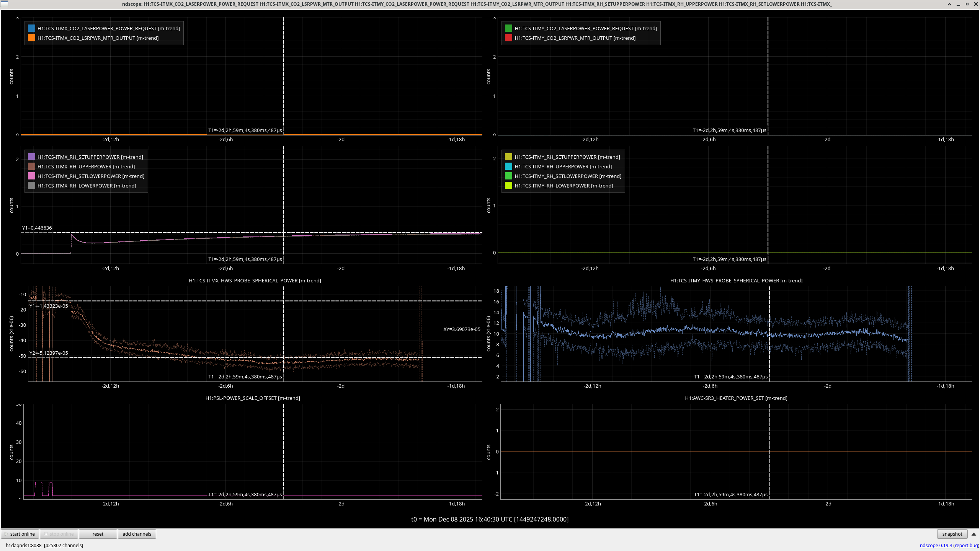Viewport: 980px width, 551px height.
Task: Open the ndscope homepage link
Action: [928, 545]
